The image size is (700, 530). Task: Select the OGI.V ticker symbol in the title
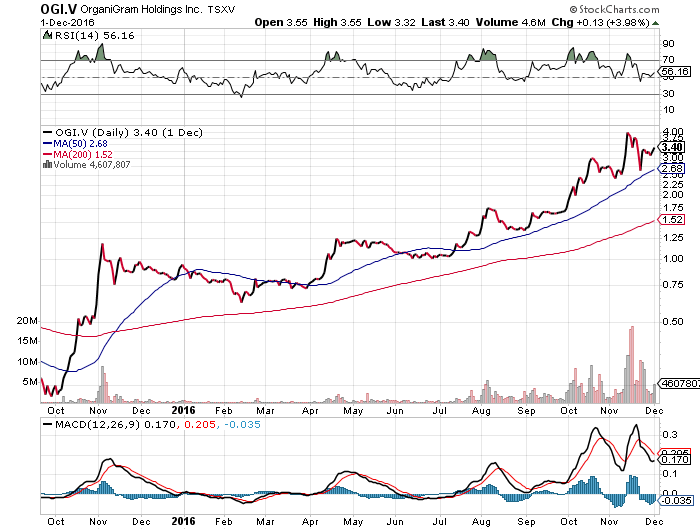point(58,9)
